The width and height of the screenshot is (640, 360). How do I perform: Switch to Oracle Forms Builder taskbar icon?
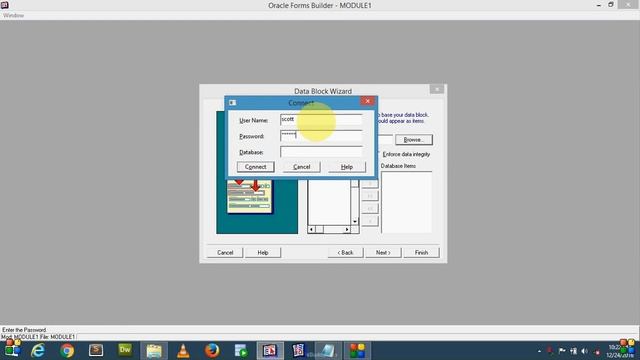tap(270, 351)
